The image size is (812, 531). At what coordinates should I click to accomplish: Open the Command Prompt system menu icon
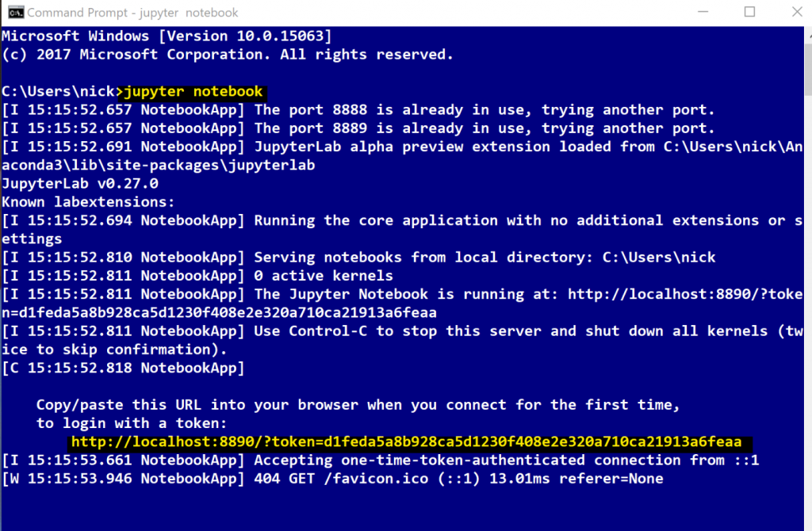point(16,13)
